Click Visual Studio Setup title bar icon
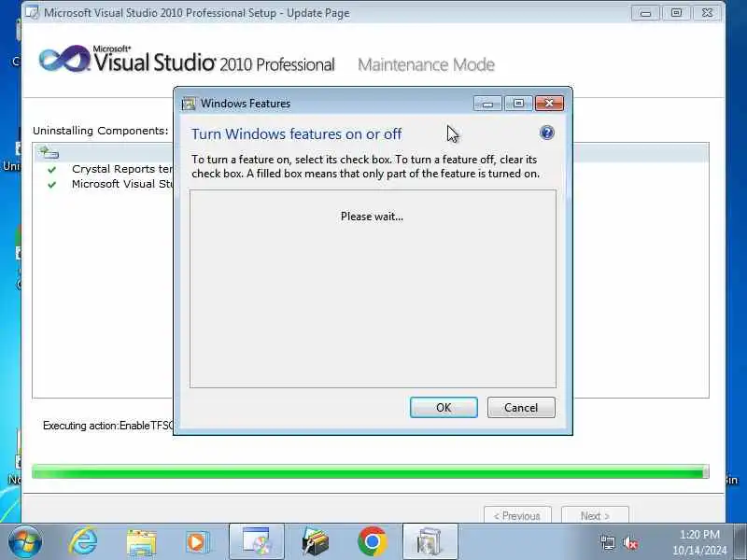 pos(32,12)
